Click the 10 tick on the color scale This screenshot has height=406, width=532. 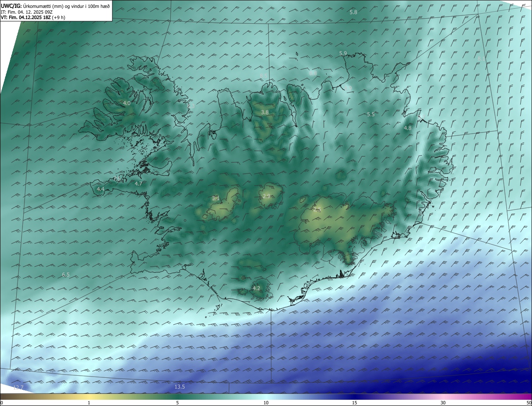pyautogui.click(x=266, y=403)
